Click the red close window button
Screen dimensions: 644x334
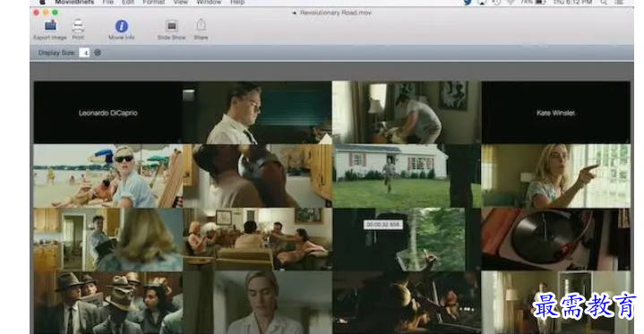pyautogui.click(x=36, y=13)
